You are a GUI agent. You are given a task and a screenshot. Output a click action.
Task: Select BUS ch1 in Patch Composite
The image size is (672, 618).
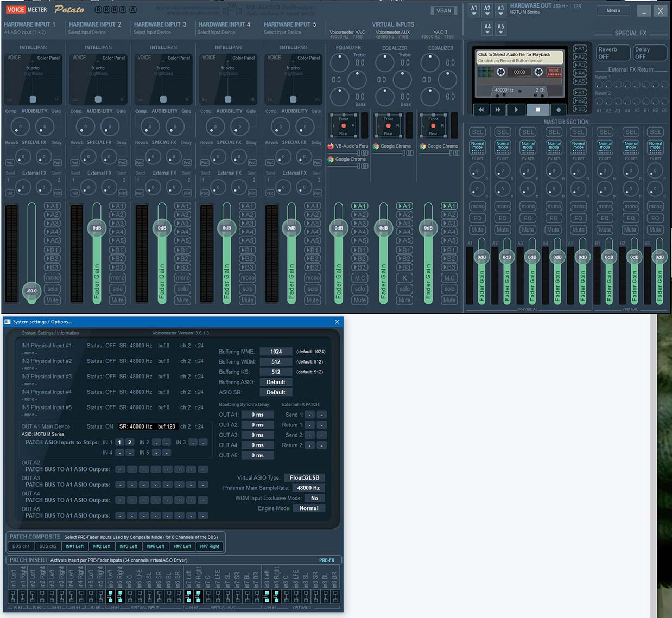click(x=21, y=546)
